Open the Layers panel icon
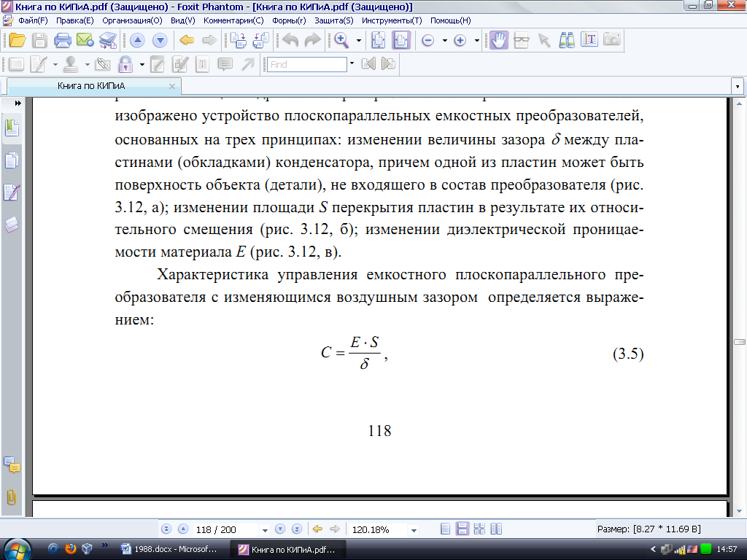The height and width of the screenshot is (560, 747). click(x=12, y=225)
